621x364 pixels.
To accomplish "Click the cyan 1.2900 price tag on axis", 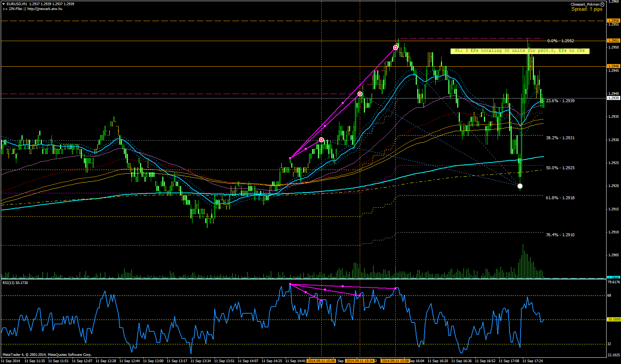I will [614, 277].
